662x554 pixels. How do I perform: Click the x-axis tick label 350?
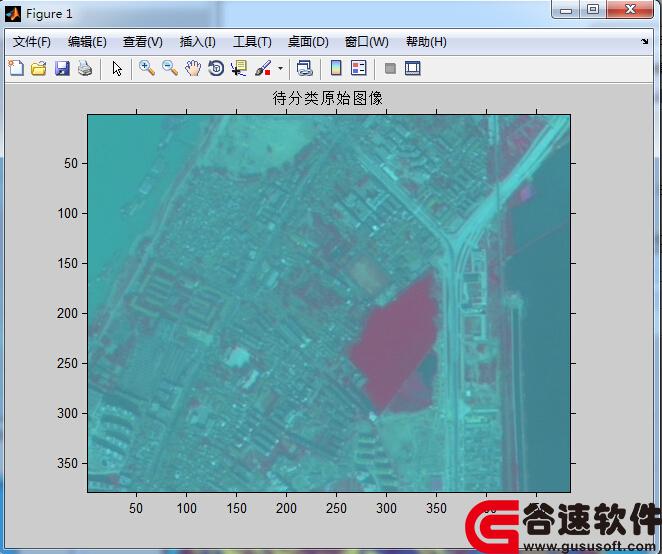coord(437,508)
